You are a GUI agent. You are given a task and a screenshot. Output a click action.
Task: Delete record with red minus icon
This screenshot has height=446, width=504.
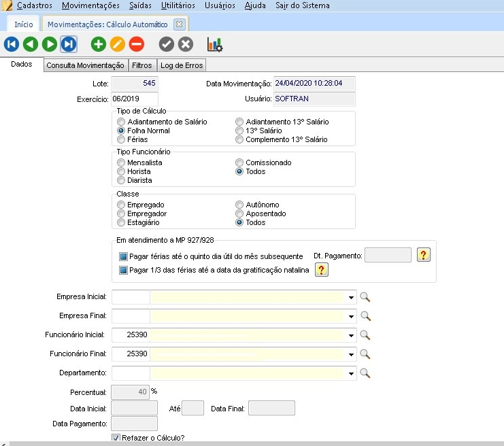point(137,44)
